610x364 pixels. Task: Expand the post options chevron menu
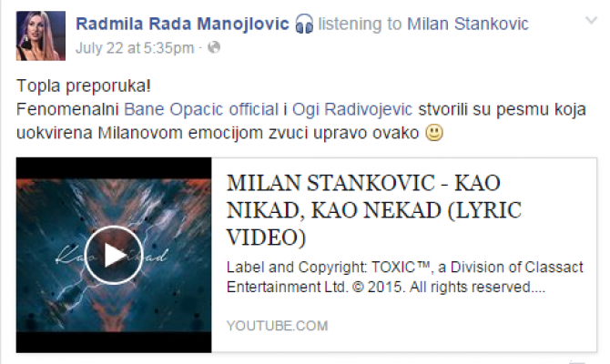tap(591, 20)
